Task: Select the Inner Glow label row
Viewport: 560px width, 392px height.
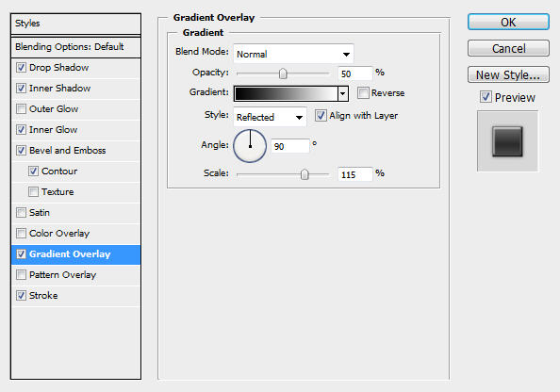Action: coord(75,130)
